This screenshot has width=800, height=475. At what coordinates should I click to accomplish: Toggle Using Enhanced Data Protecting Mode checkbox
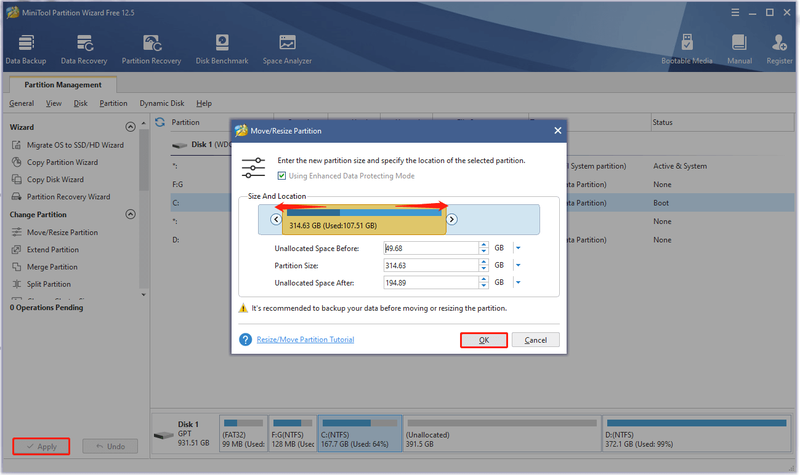click(282, 176)
